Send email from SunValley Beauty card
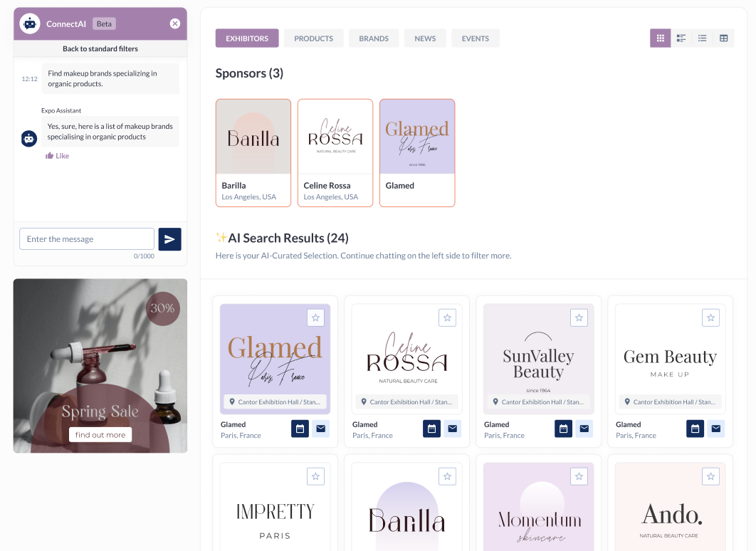 point(584,429)
